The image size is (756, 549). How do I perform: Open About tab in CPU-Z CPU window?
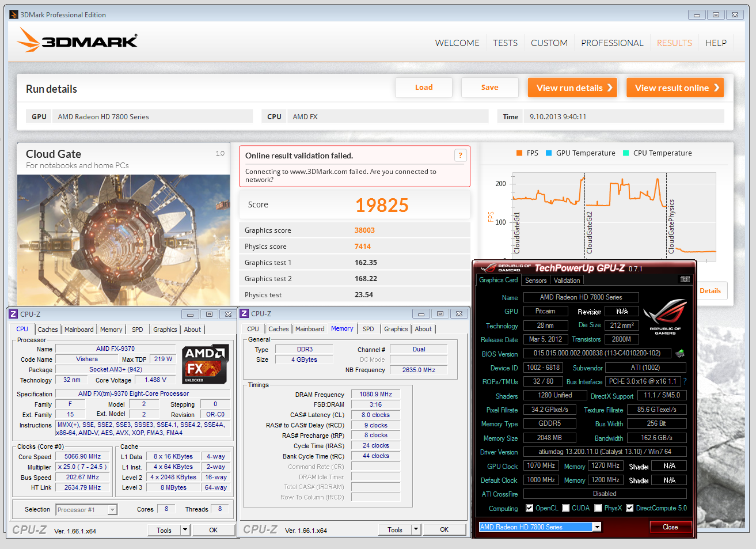pyautogui.click(x=192, y=330)
